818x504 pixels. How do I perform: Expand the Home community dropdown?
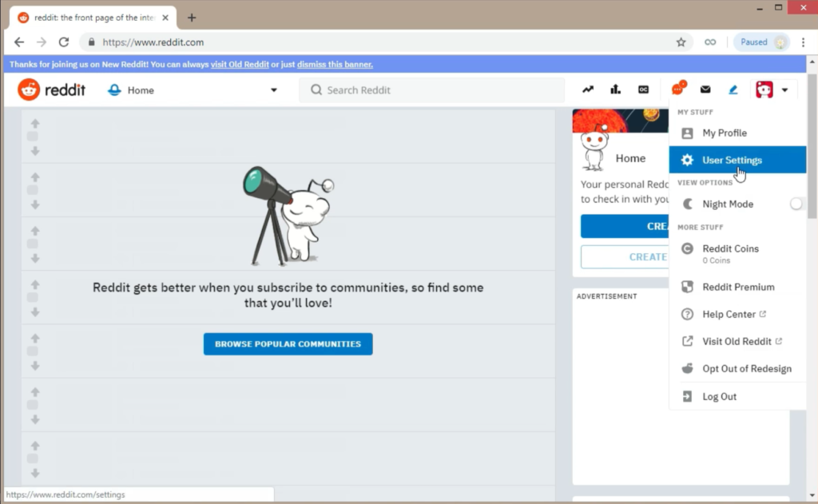click(x=273, y=90)
